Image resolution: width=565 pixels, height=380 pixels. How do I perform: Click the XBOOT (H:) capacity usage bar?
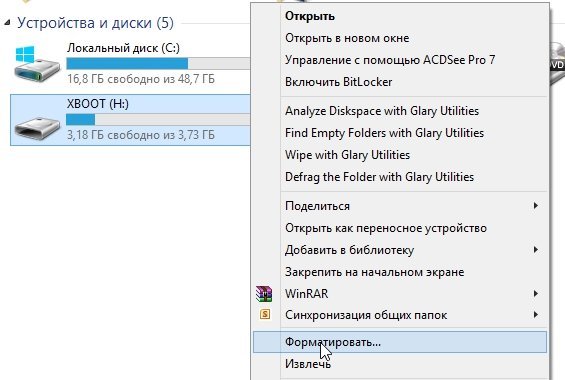[158, 120]
